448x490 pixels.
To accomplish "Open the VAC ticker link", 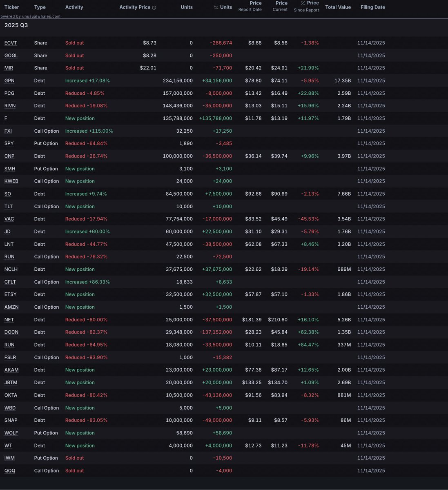I will pos(9,219).
